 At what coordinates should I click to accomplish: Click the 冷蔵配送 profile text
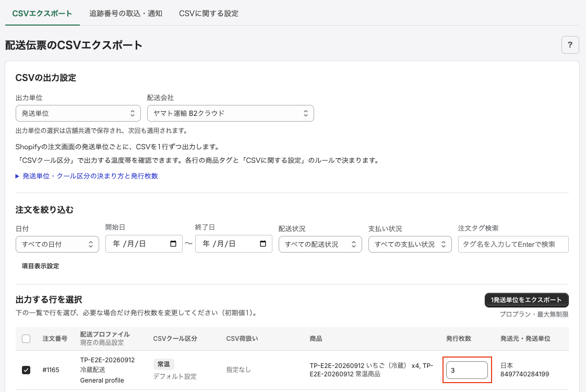point(93,370)
